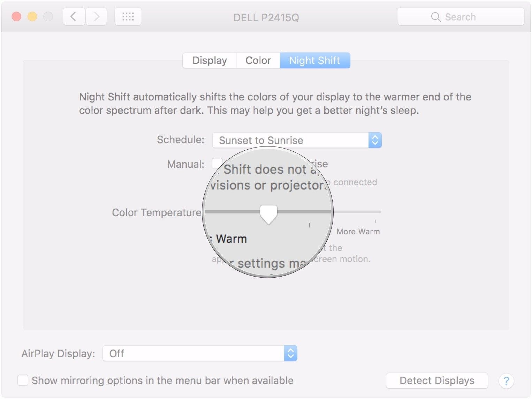Viewport: 532px width, 399px height.
Task: Click the Color Temperature slider handle
Action: coord(268,213)
